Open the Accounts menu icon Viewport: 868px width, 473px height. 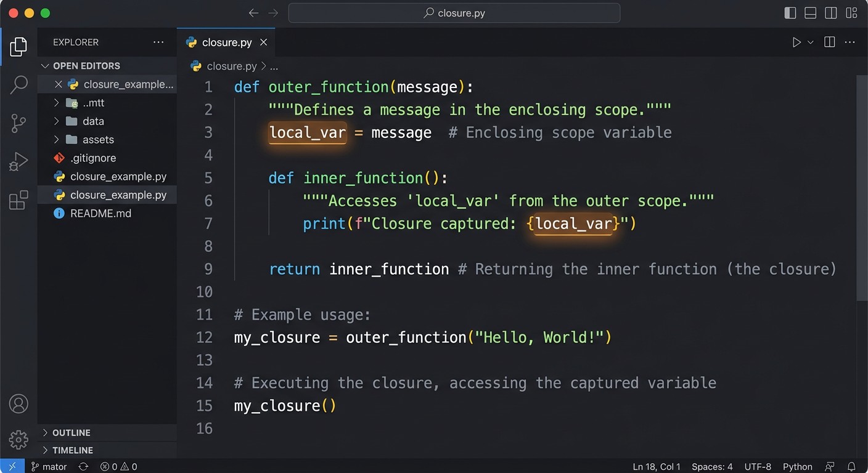(x=18, y=404)
